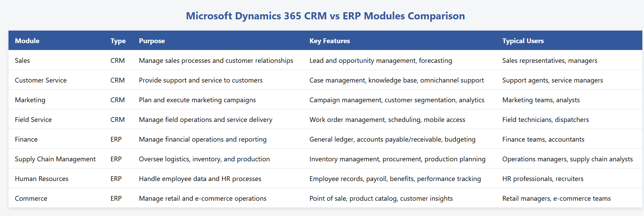This screenshot has width=644, height=216.
Task: Select 'Plan and execute marketing campaigns' text
Action: (x=197, y=100)
